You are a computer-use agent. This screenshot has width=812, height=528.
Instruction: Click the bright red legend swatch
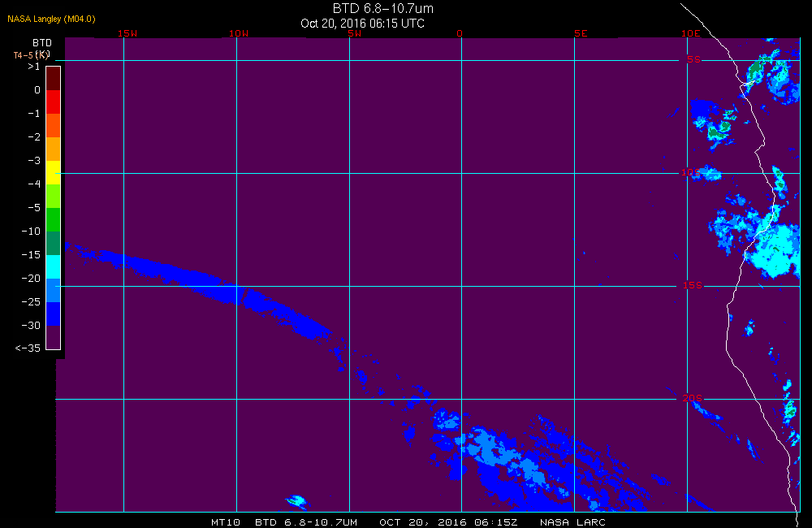tap(54, 102)
